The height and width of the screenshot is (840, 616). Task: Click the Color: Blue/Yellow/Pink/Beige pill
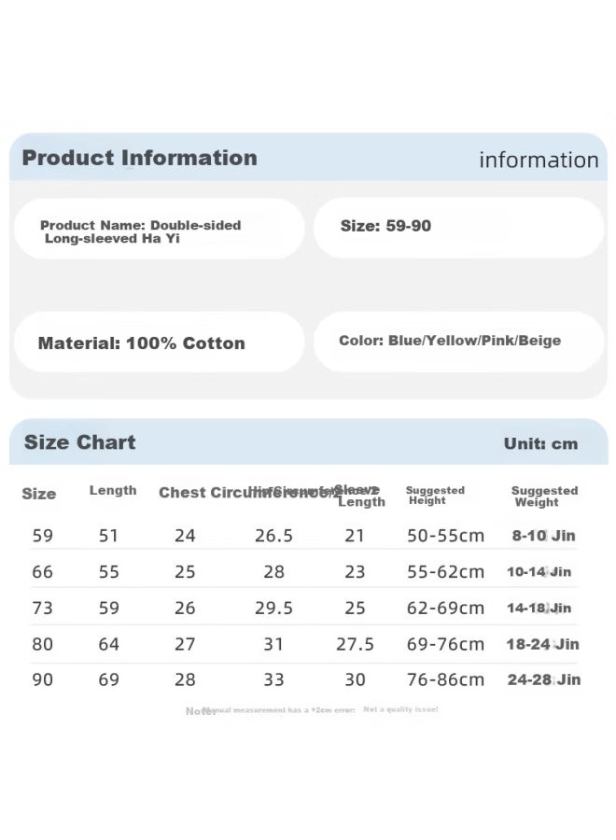pos(458,342)
